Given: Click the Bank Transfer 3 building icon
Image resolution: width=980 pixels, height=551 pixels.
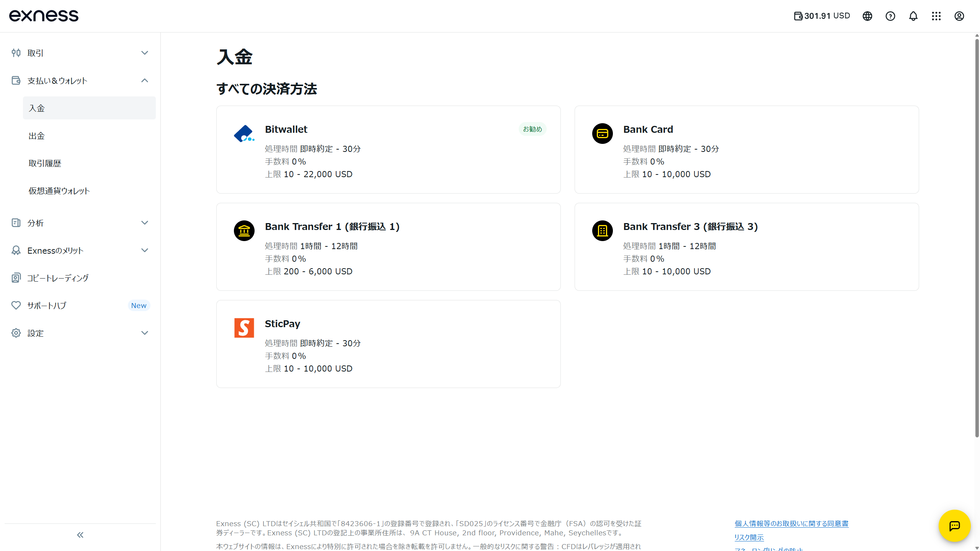Looking at the screenshot, I should [x=603, y=231].
